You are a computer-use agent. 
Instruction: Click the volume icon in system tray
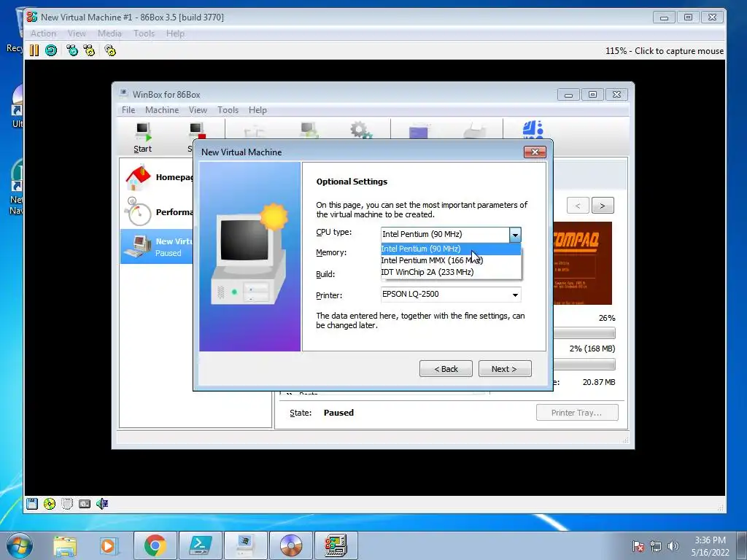pyautogui.click(x=673, y=545)
